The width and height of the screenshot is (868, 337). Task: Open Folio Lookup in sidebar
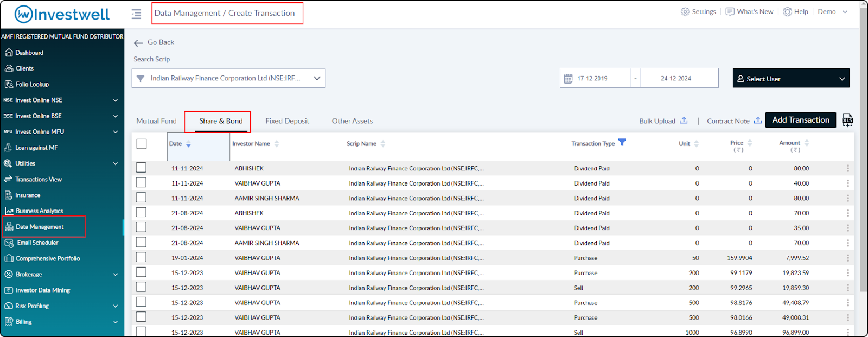27,84
